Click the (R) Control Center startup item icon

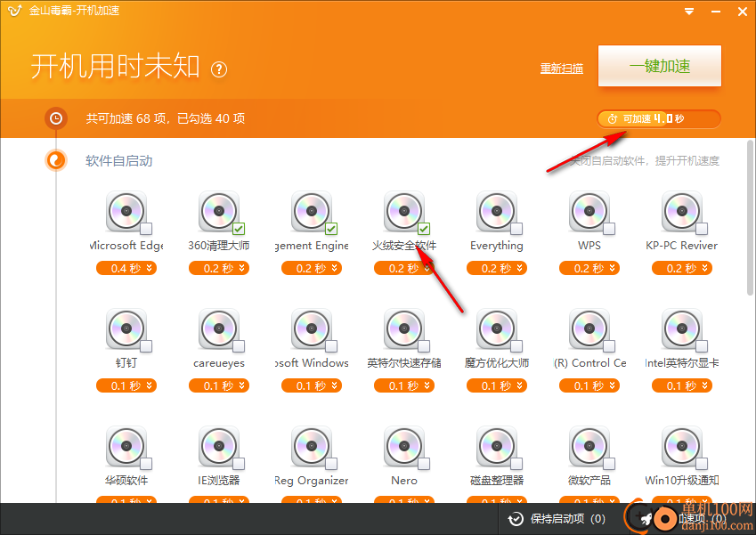(x=589, y=328)
